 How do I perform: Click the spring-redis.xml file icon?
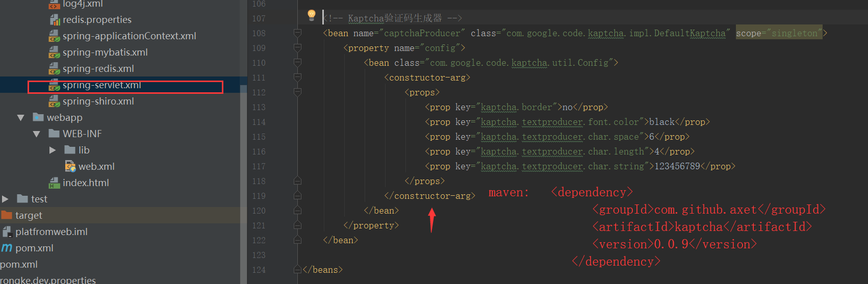[x=54, y=69]
